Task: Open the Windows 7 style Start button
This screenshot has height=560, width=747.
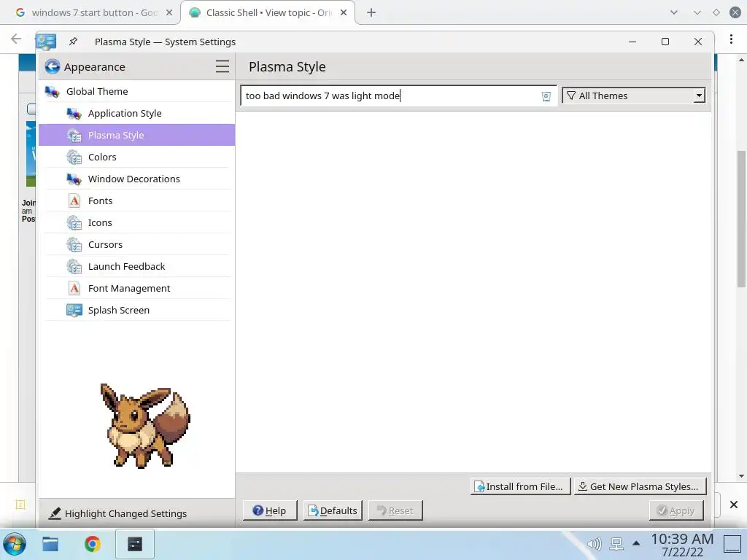Action: coord(15,544)
